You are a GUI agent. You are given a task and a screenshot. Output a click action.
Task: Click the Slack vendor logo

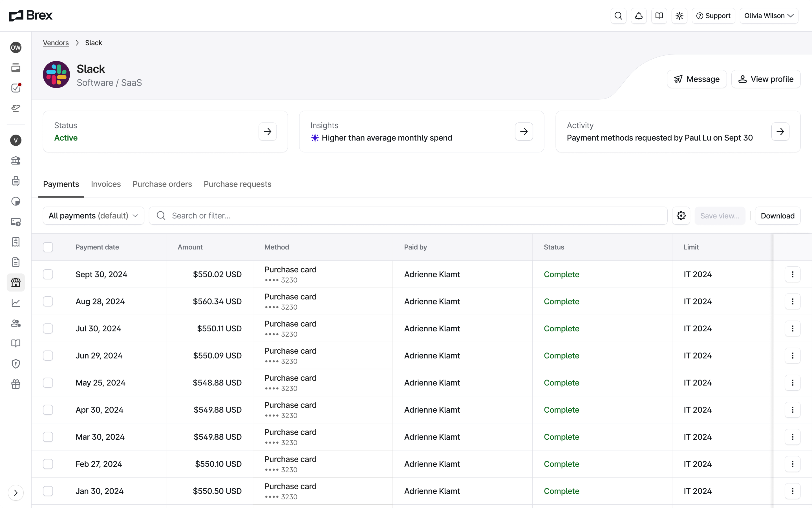click(56, 75)
